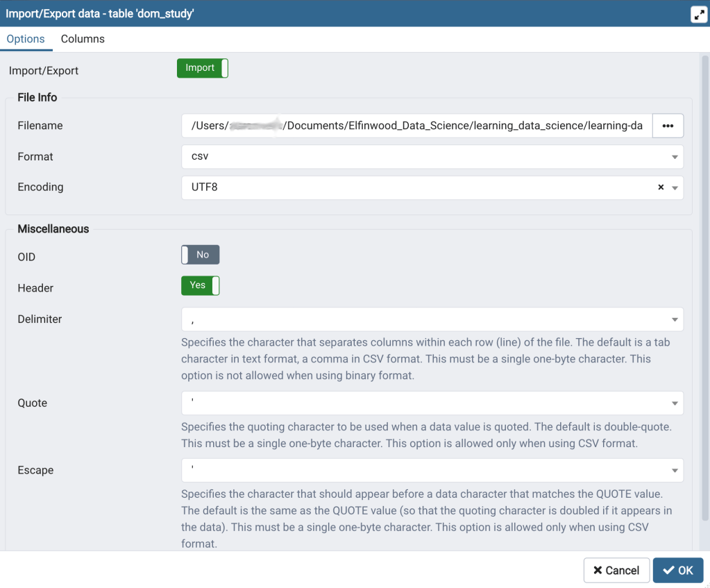Click the Miscellaneous section heading

pyautogui.click(x=53, y=229)
